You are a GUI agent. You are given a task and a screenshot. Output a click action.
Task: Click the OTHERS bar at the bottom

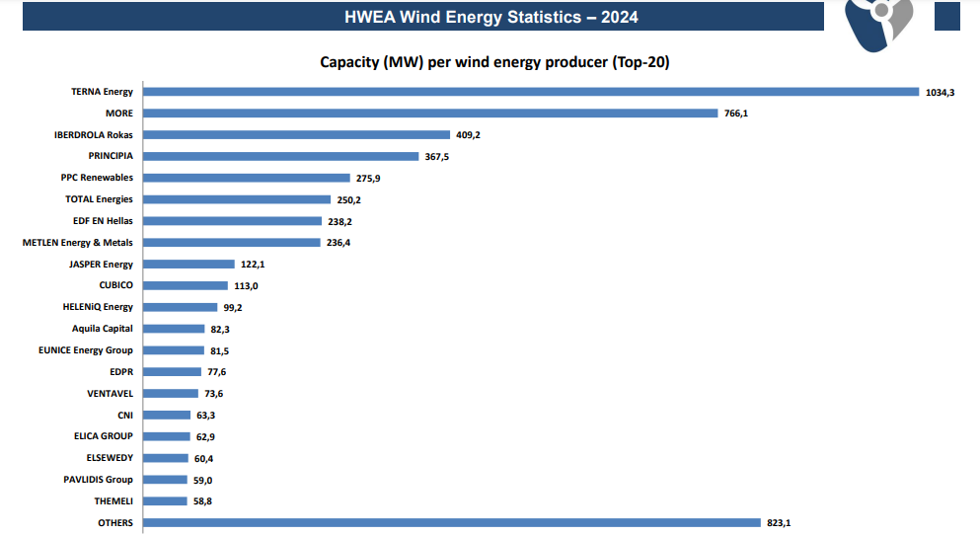(x=452, y=522)
